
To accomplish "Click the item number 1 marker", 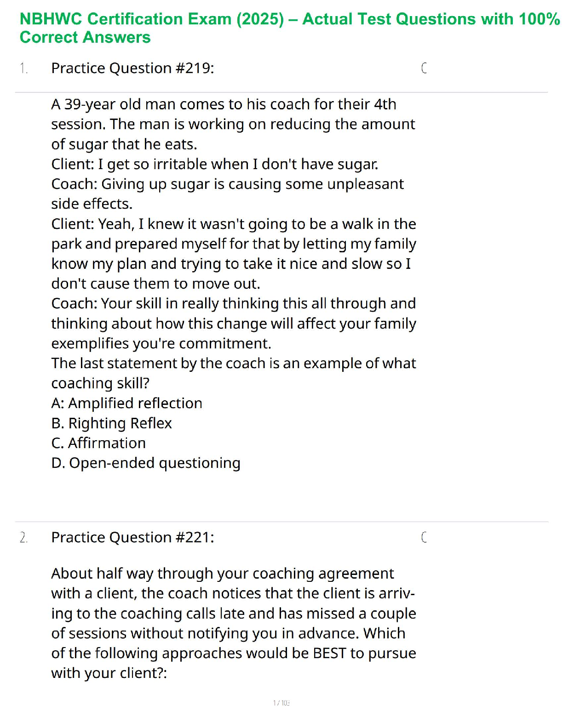I will (23, 68).
